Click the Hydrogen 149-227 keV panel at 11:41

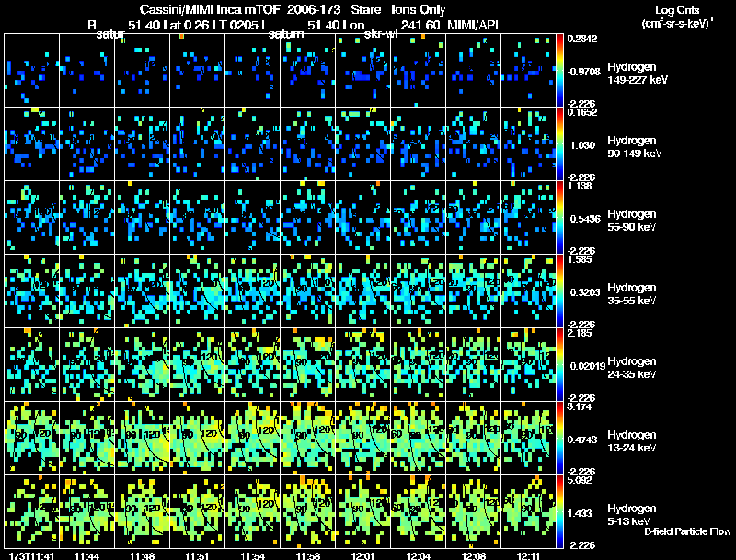pos(31,71)
